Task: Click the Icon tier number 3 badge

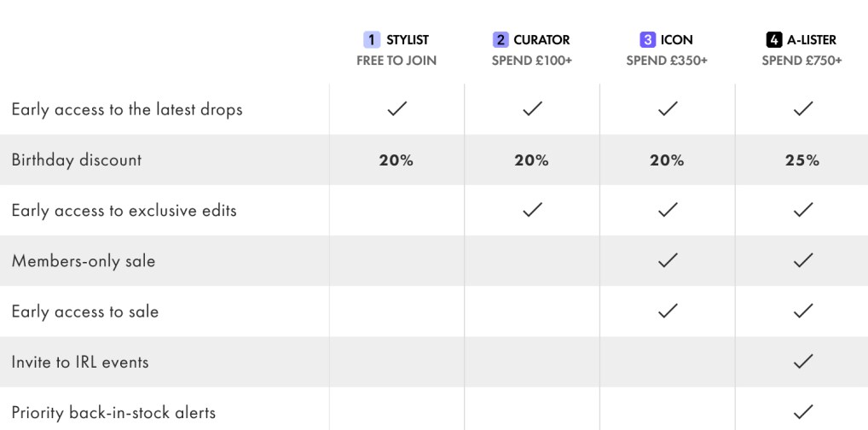Action: [648, 40]
